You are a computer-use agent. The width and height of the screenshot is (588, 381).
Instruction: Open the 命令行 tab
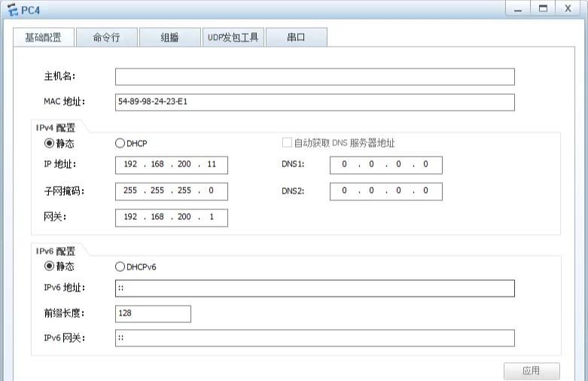(x=106, y=38)
